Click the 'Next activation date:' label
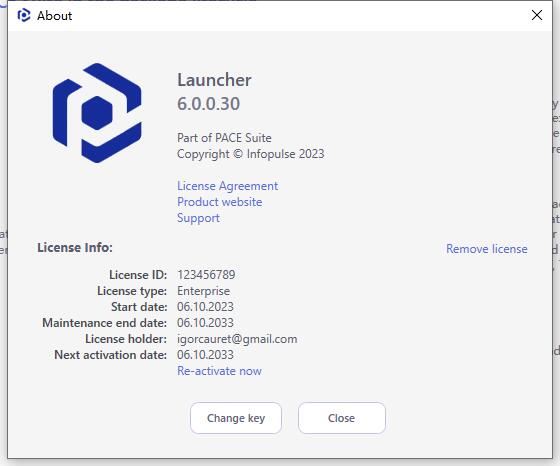Image resolution: width=560 pixels, height=466 pixels. [110, 355]
